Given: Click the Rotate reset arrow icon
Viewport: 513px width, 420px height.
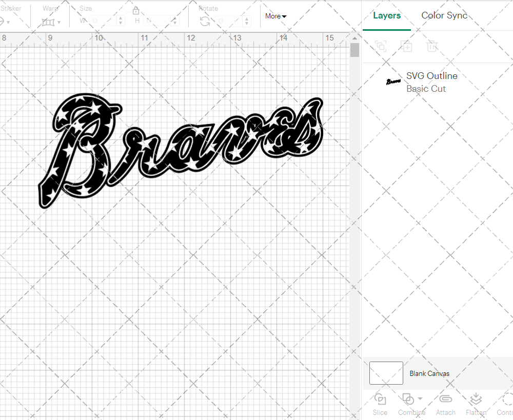Looking at the screenshot, I should [x=205, y=21].
